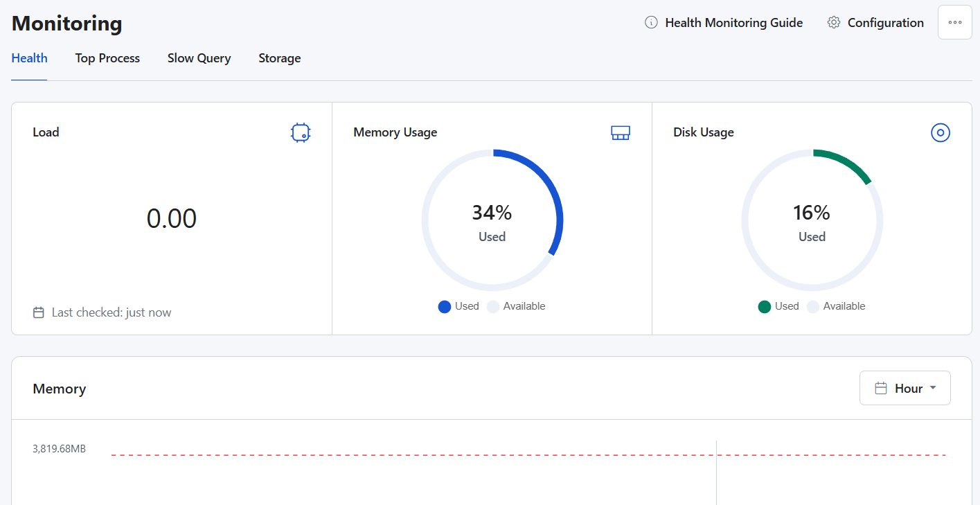Toggle the Used legend in Memory Usage

pos(458,306)
